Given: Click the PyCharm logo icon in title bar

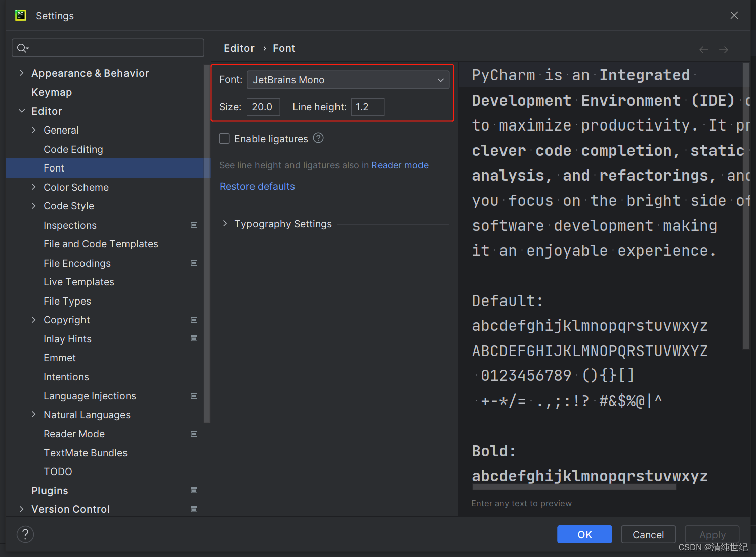Looking at the screenshot, I should tap(21, 15).
